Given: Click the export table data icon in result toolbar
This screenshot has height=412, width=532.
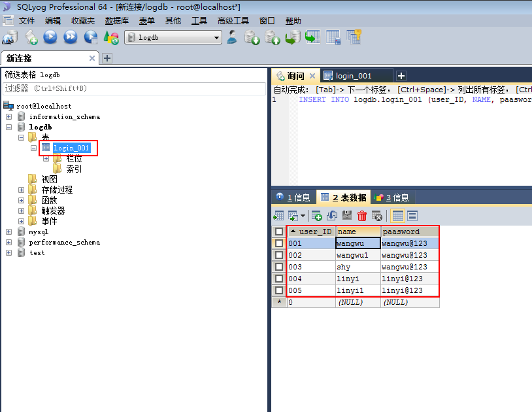Looking at the screenshot, I should pos(278,216).
